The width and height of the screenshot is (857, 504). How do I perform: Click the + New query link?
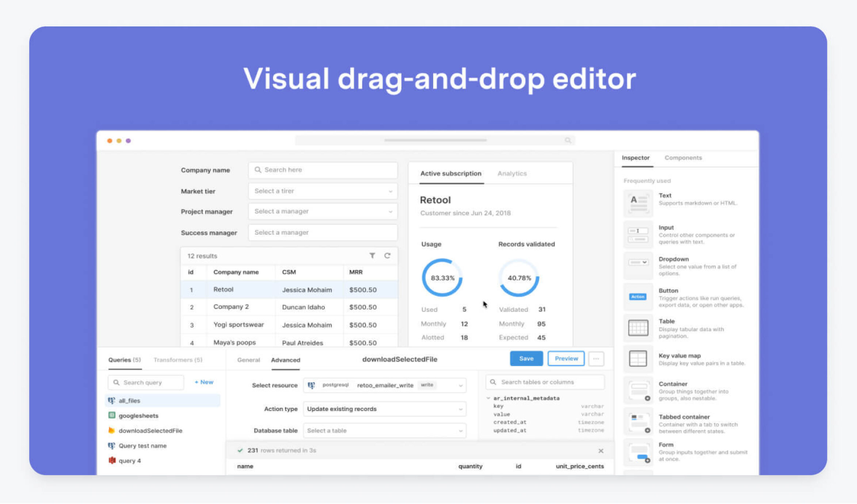tap(204, 382)
